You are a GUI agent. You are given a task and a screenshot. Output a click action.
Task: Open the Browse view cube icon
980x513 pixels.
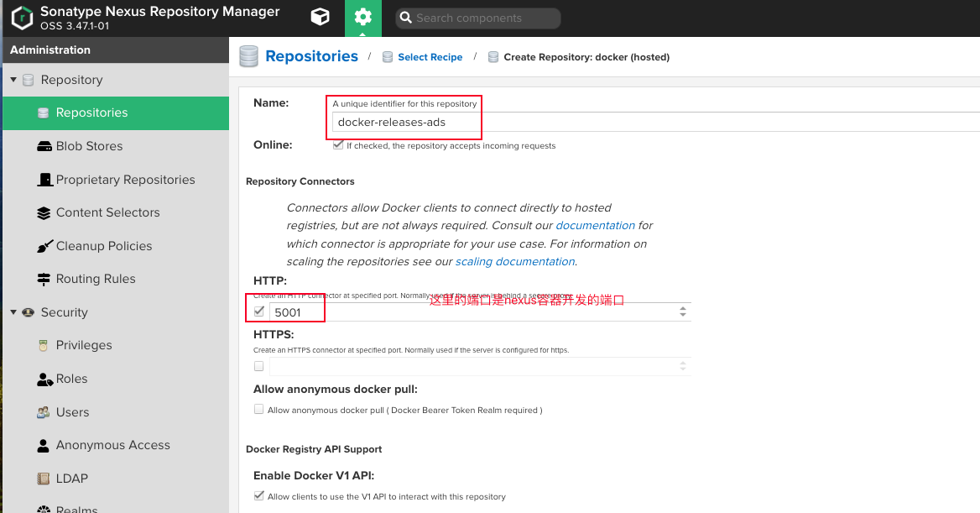tap(320, 16)
